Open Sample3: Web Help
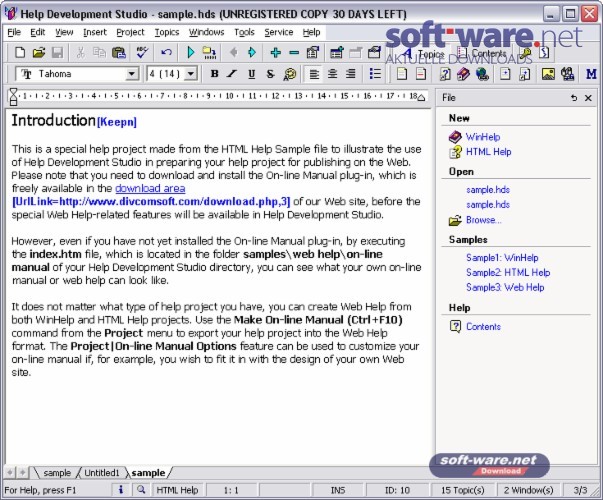Viewport: 603px width, 500px height. pos(505,288)
